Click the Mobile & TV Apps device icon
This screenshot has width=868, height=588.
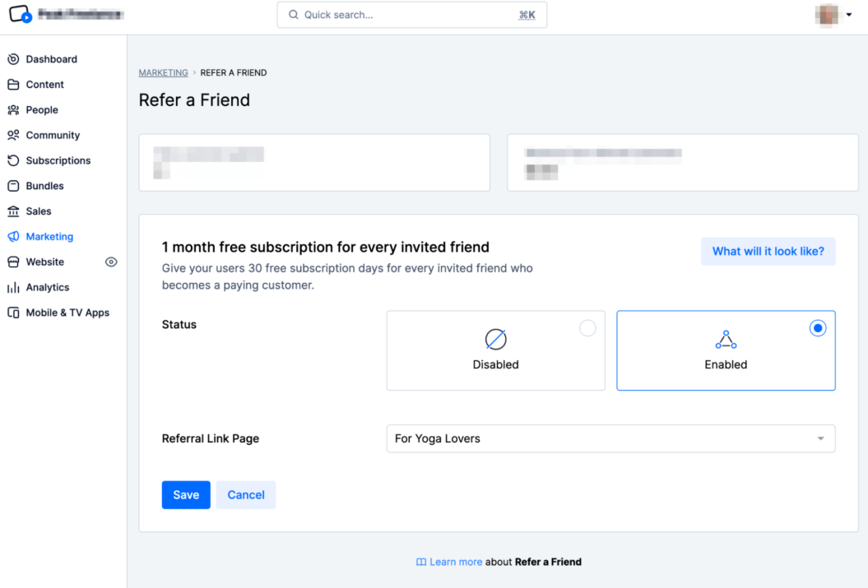click(13, 313)
